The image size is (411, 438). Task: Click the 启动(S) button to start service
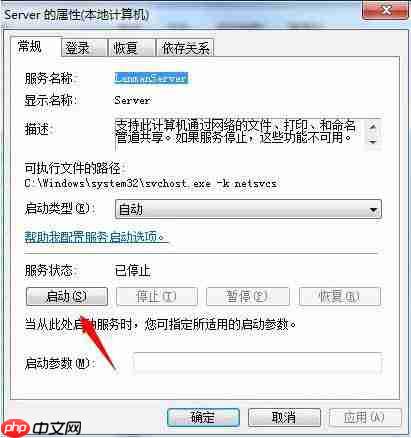coord(67,296)
